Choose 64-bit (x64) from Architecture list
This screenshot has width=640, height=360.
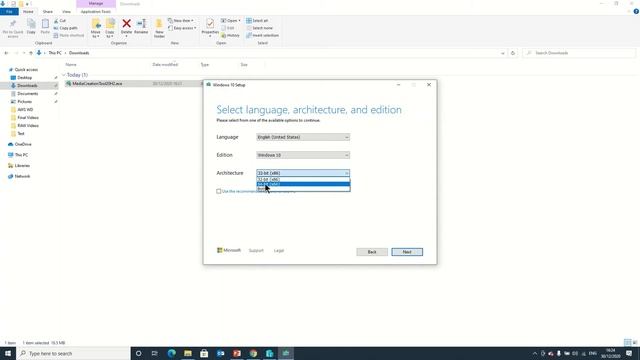coord(303,184)
